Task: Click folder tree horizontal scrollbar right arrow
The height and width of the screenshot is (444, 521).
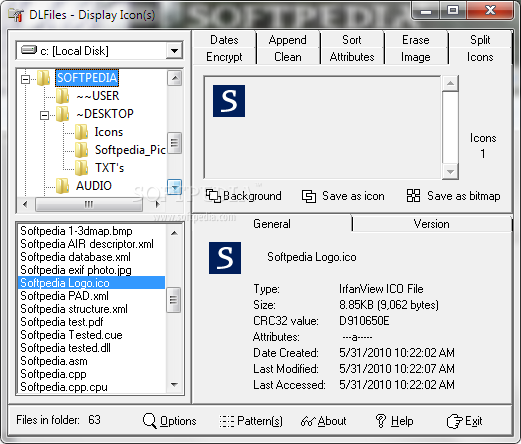Action: coord(157,204)
